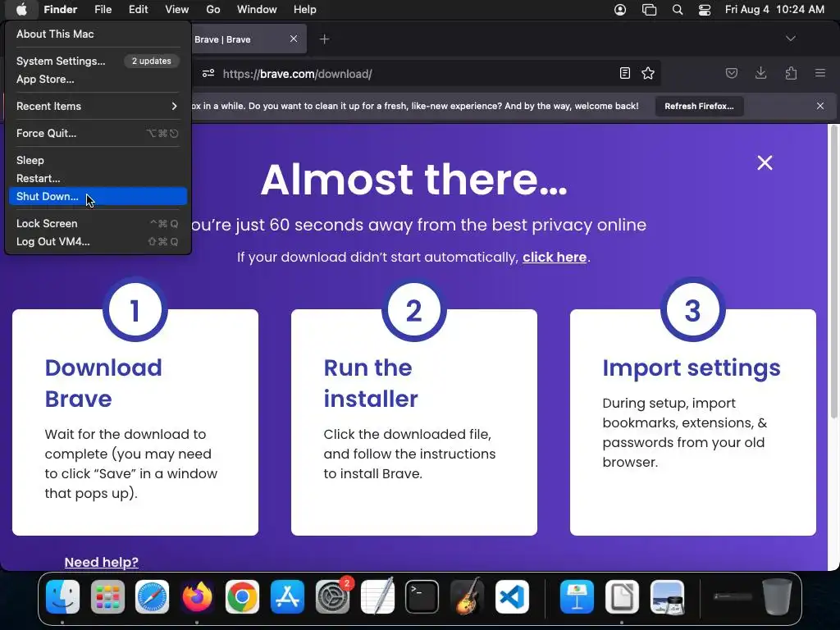Screen dimensions: 840x630
Task: Open the View menu
Action: [x=177, y=9]
